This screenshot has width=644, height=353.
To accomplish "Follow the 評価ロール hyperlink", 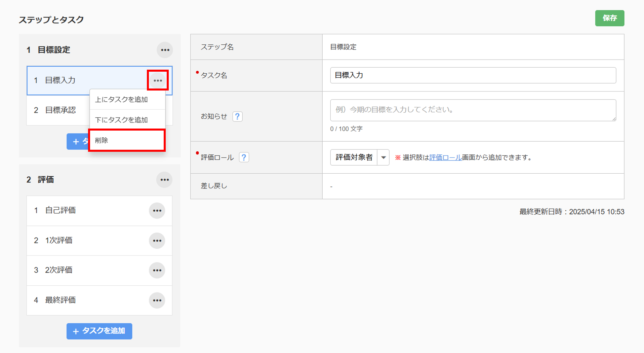I will (445, 157).
